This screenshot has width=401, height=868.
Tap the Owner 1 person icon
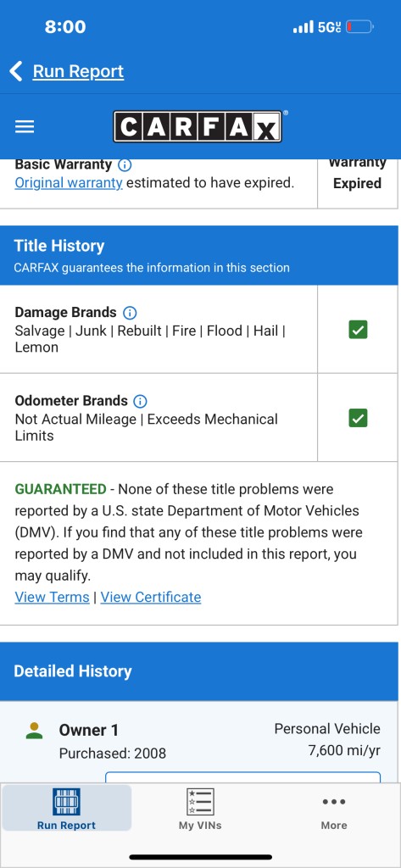coord(35,730)
